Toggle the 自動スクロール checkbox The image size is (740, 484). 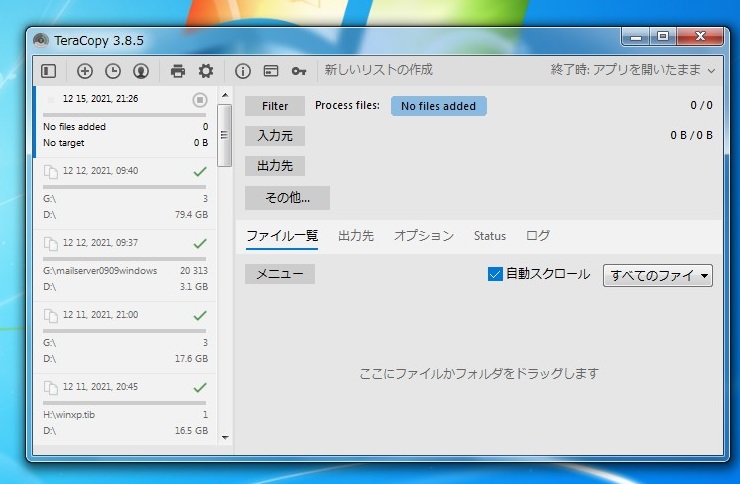tap(495, 274)
